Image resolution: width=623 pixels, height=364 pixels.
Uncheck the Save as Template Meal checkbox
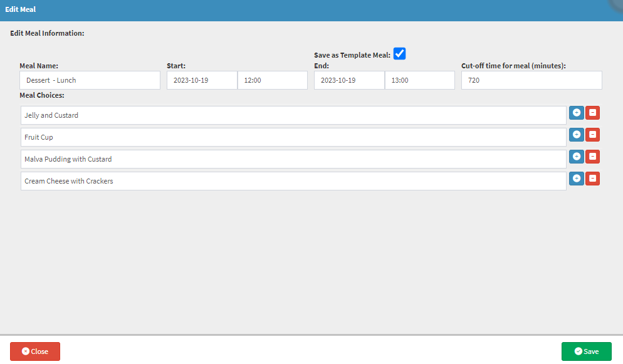pos(399,54)
